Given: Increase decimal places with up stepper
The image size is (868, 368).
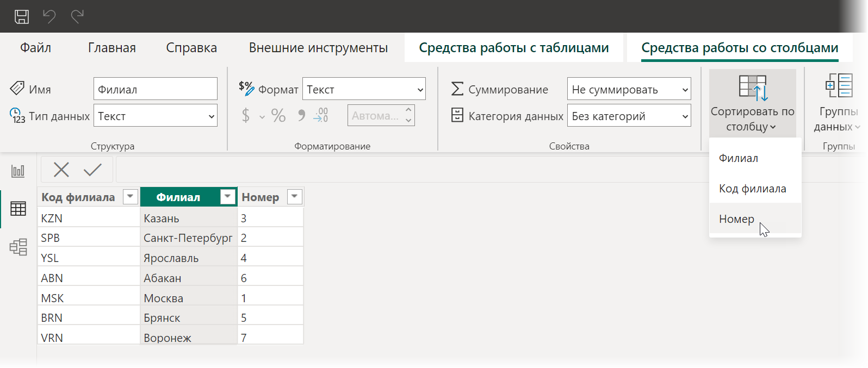Looking at the screenshot, I should click(408, 110).
